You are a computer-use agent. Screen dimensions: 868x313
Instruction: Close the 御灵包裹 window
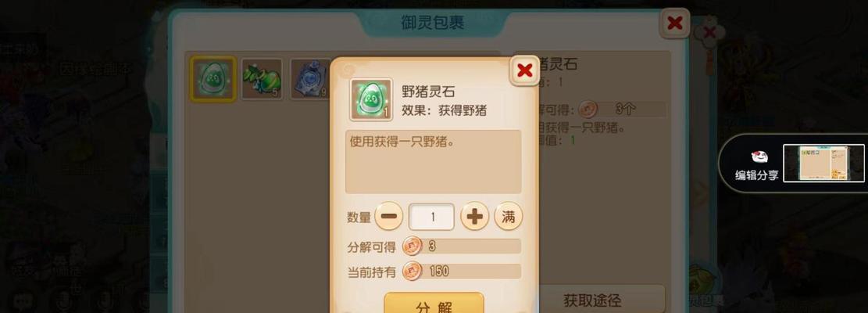675,23
